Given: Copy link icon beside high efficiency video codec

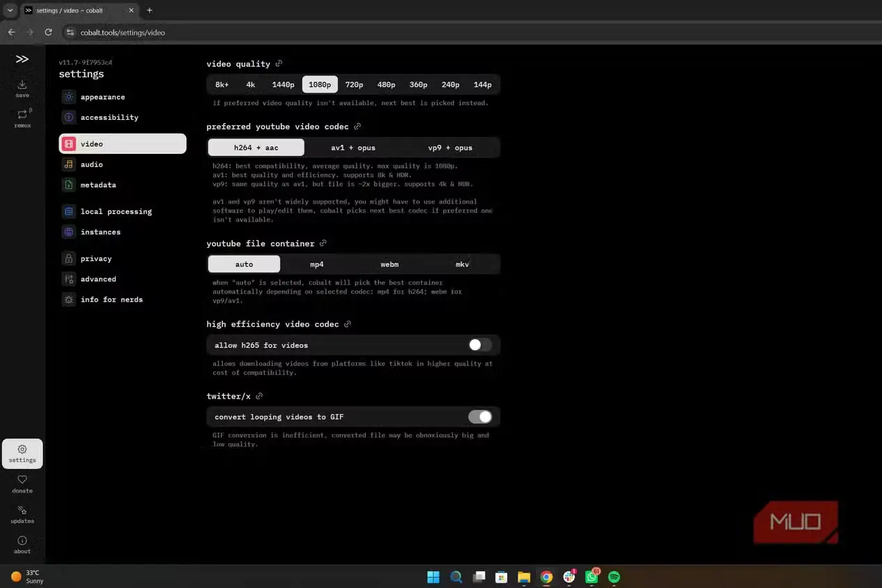Looking at the screenshot, I should click(348, 324).
